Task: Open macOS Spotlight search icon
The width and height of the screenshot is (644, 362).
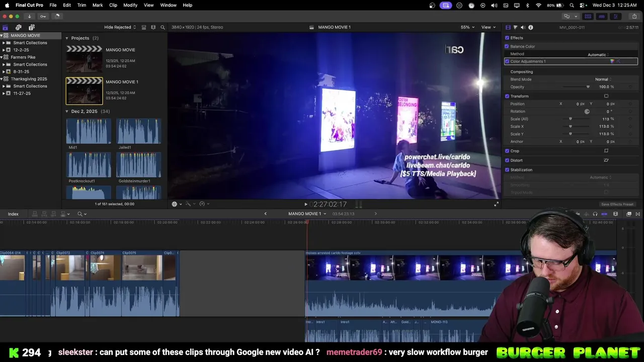Action: click(572, 5)
